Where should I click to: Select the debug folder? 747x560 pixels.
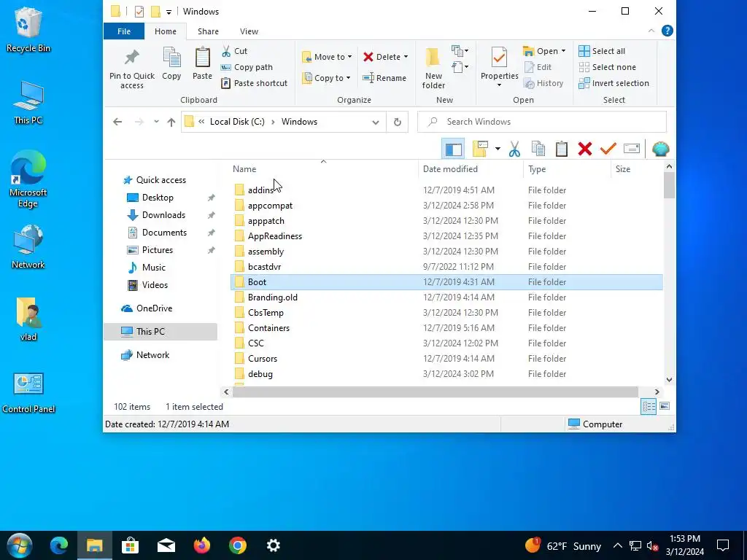pos(446,374)
